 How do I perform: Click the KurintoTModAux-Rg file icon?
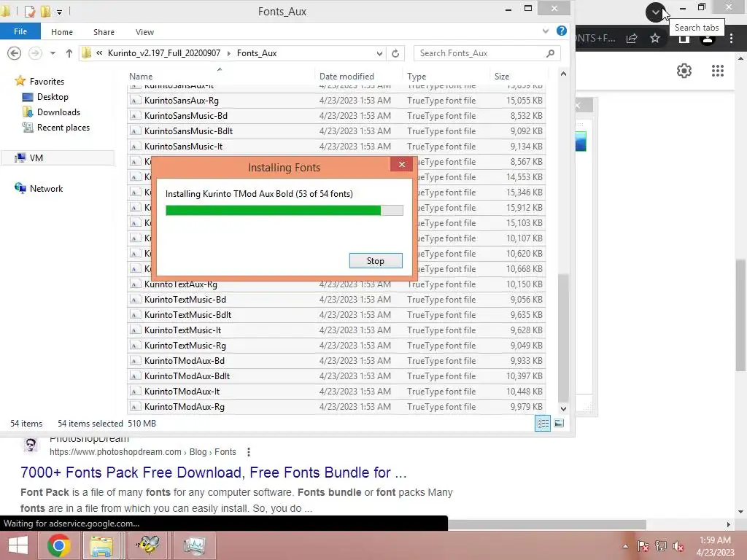[135, 407]
